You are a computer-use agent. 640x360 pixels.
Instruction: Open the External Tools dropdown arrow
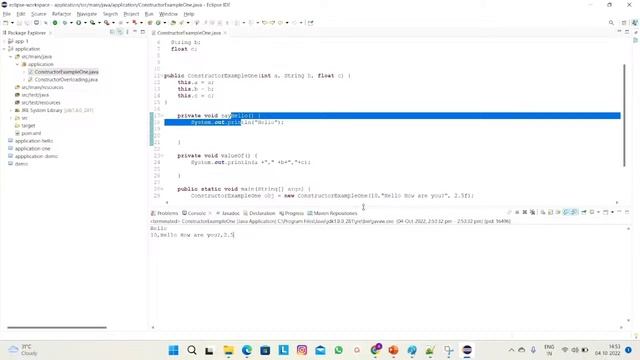[113, 23]
